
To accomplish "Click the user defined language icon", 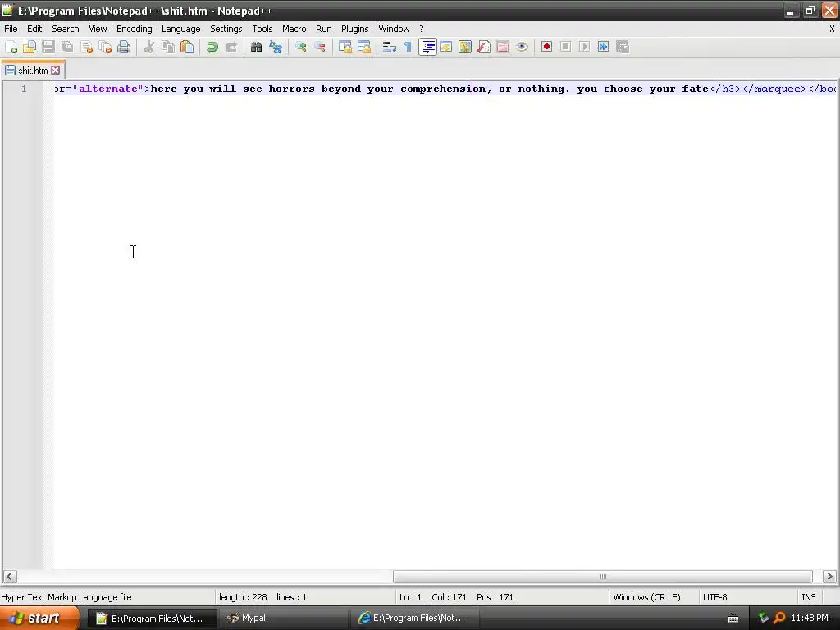I will pos(446,47).
